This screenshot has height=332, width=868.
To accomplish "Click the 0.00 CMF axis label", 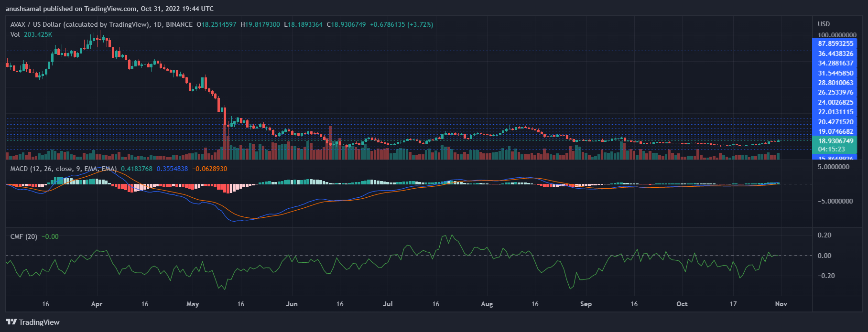I will click(x=824, y=256).
